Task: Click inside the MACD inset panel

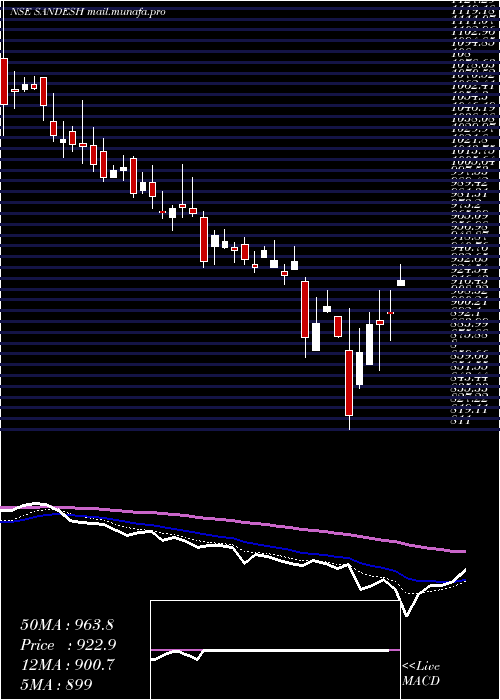Action: pos(275,650)
